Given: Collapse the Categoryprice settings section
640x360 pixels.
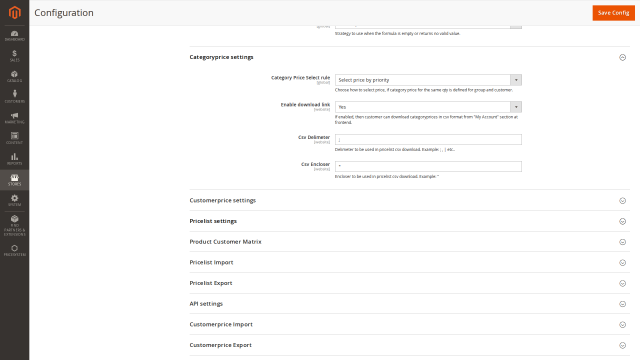Looking at the screenshot, I should click(622, 57).
